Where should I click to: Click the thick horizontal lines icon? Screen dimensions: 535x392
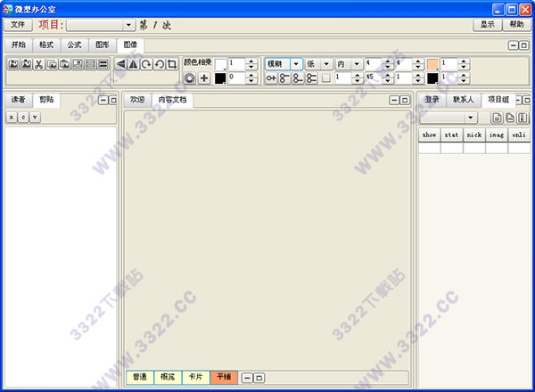(103, 64)
